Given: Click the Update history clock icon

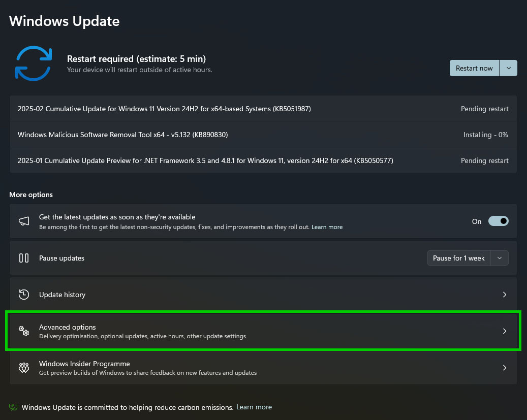Looking at the screenshot, I should [x=24, y=295].
